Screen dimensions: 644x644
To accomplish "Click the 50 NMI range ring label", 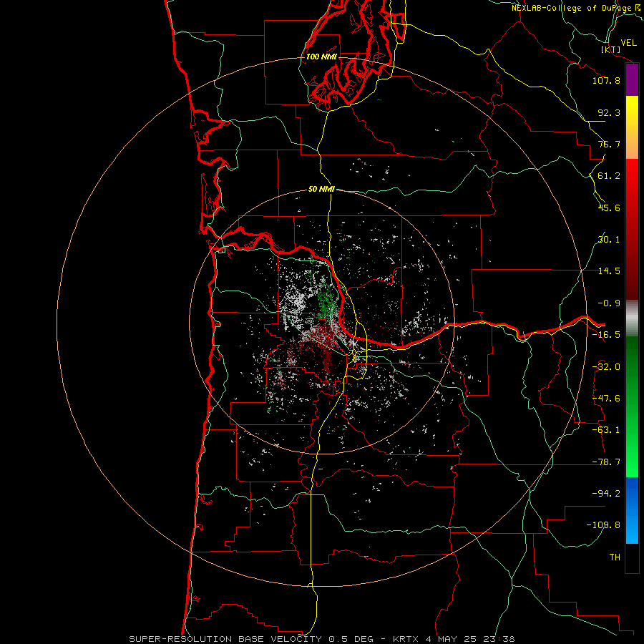I will coord(321,189).
